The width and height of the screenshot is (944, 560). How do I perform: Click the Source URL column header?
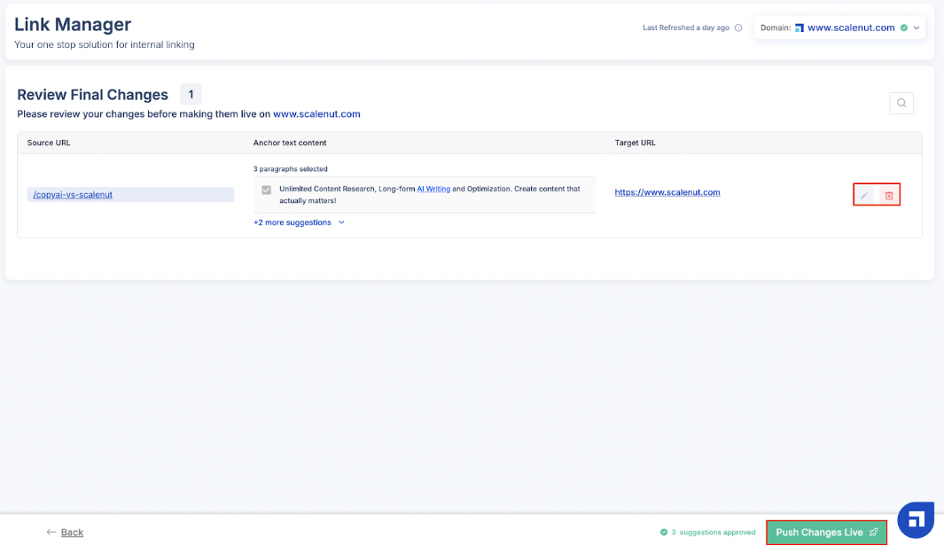click(x=49, y=143)
